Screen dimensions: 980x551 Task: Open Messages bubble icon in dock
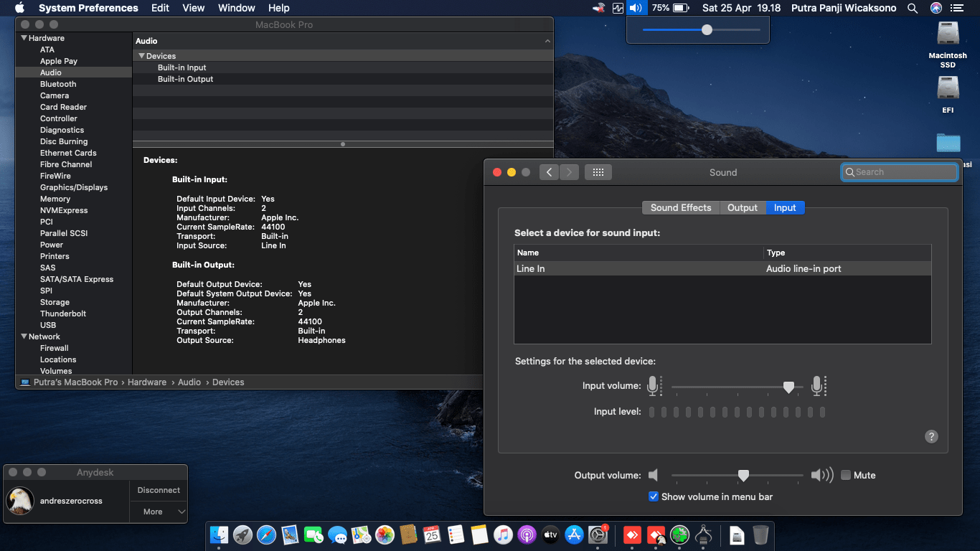(337, 534)
